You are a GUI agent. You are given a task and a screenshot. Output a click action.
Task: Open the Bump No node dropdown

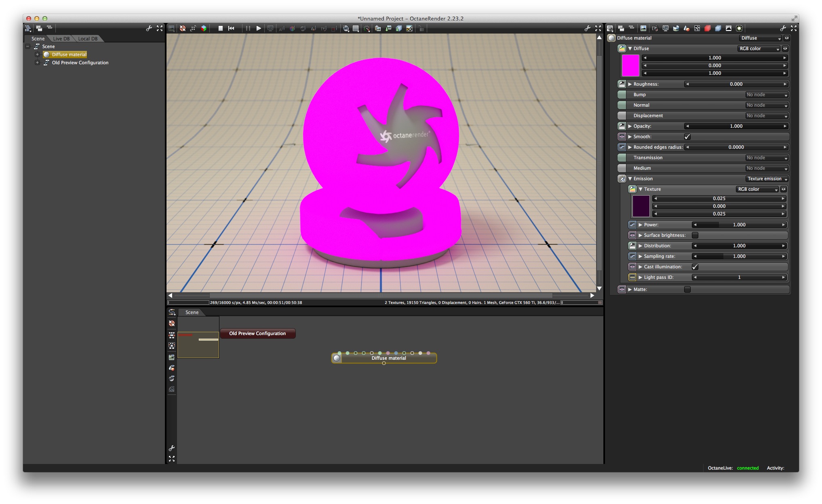coord(767,95)
